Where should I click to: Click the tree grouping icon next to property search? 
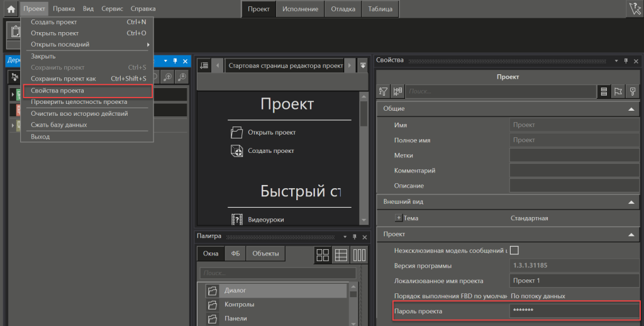coord(397,92)
